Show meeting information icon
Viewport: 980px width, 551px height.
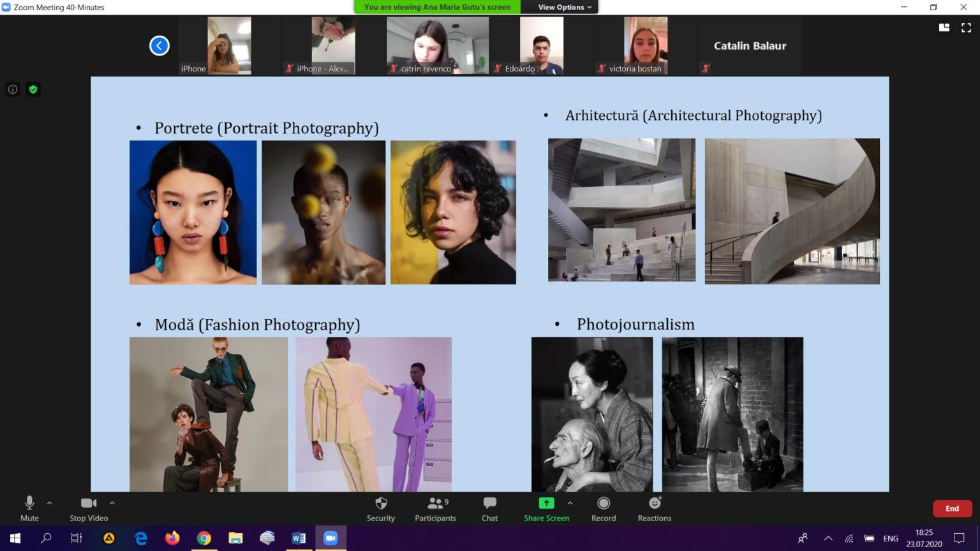[13, 89]
